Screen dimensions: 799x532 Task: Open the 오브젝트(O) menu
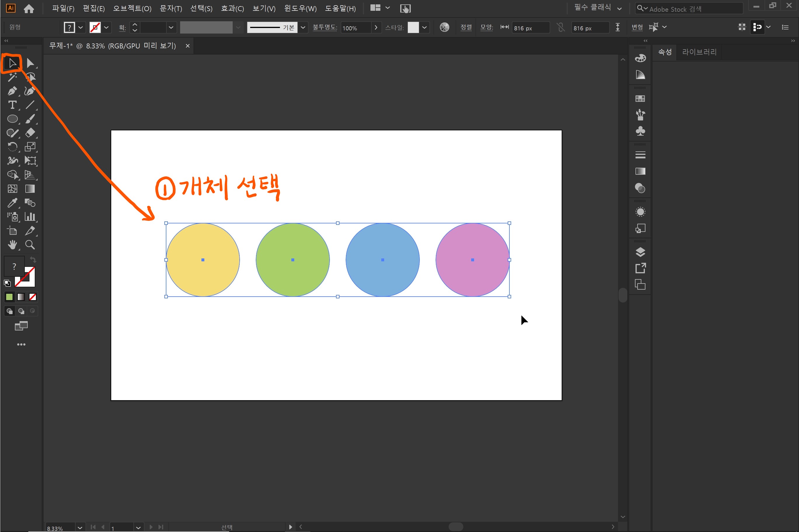pos(132,8)
